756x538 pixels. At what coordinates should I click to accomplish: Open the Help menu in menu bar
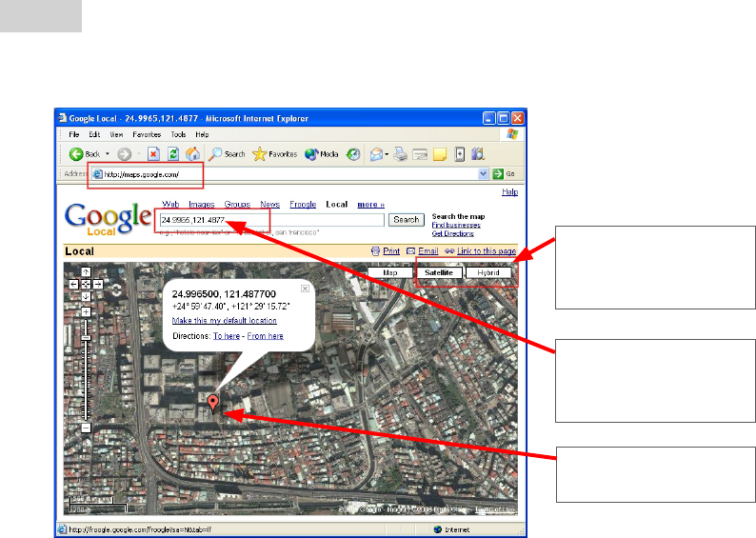click(202, 134)
